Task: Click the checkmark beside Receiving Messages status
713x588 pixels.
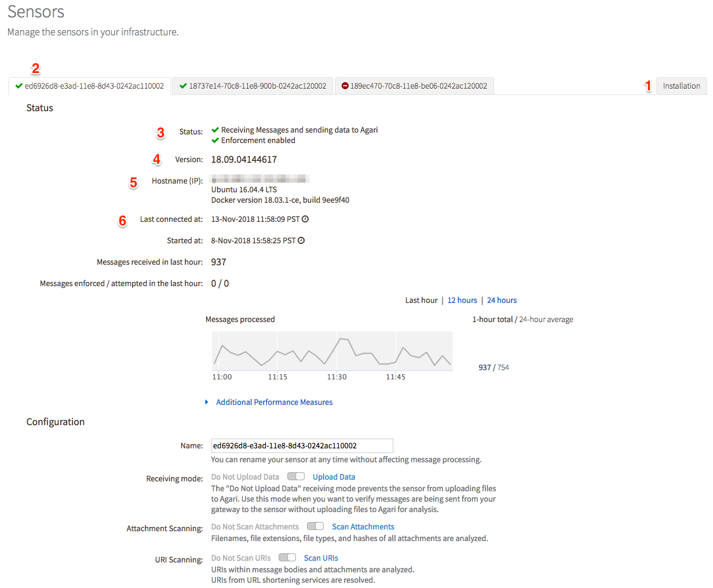Action: point(214,130)
